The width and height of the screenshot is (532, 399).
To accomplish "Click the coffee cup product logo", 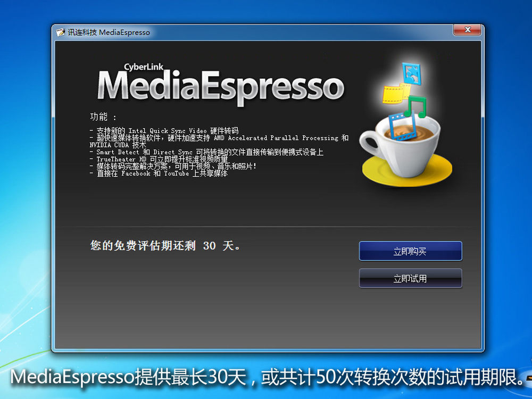I will pos(407,125).
